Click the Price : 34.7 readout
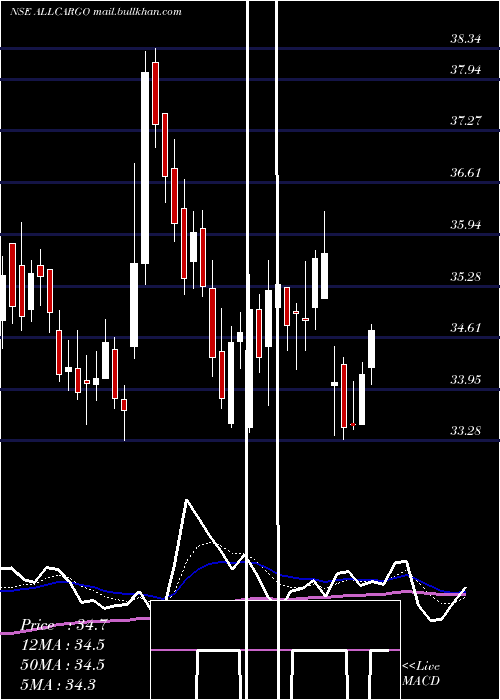Viewport: 500px width, 700px height. 63,625
